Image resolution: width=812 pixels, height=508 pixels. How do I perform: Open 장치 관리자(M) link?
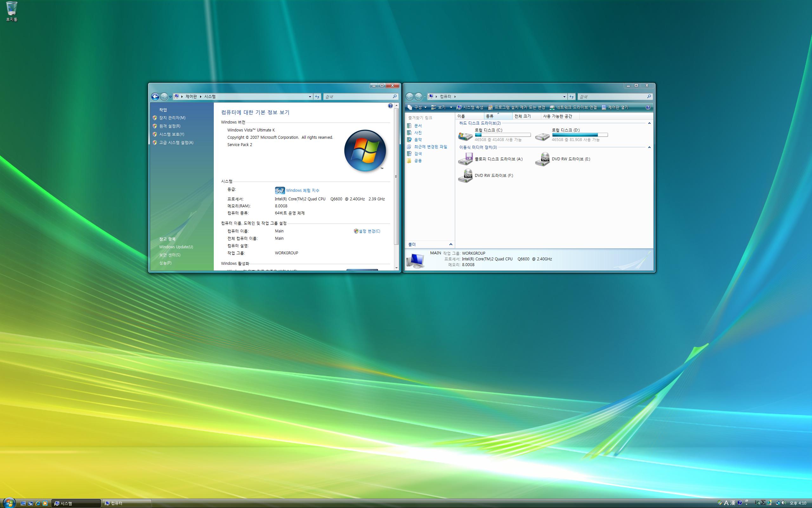172,118
